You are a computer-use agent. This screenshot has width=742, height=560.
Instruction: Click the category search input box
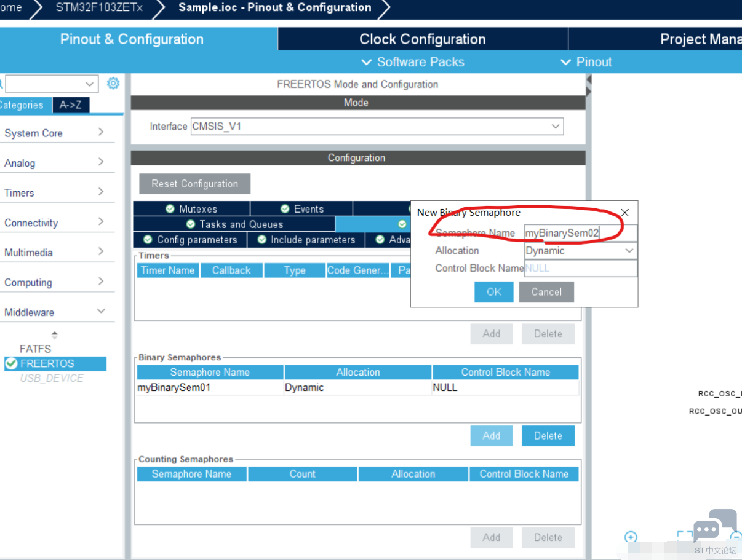pyautogui.click(x=45, y=84)
